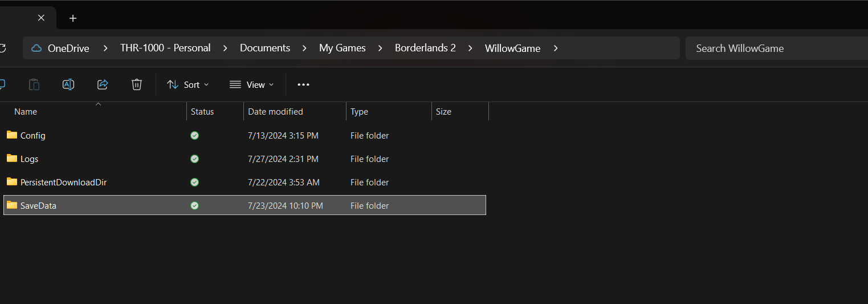Expand chevron after Documents breadcrumb
The image size is (868, 304).
click(305, 48)
